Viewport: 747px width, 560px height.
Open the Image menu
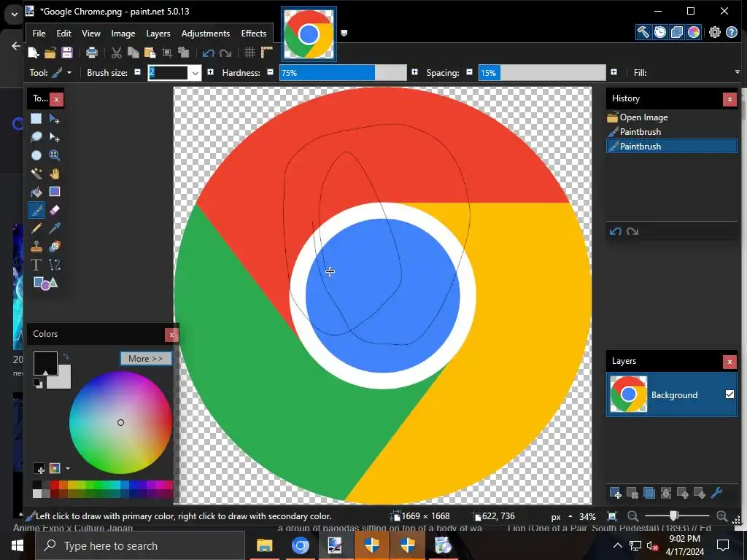pos(123,34)
